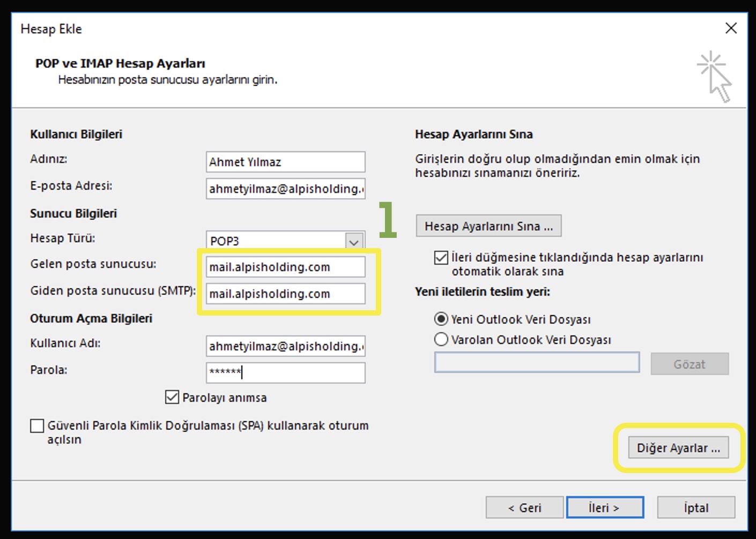756x539 pixels.
Task: Focus the Parola password field
Action: [x=285, y=372]
